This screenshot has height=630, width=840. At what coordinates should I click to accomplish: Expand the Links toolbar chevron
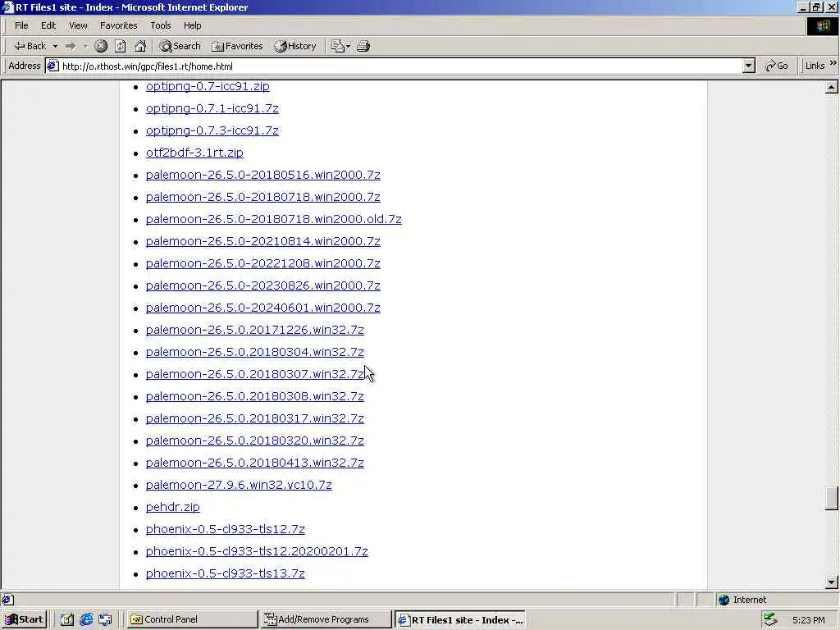click(x=833, y=63)
